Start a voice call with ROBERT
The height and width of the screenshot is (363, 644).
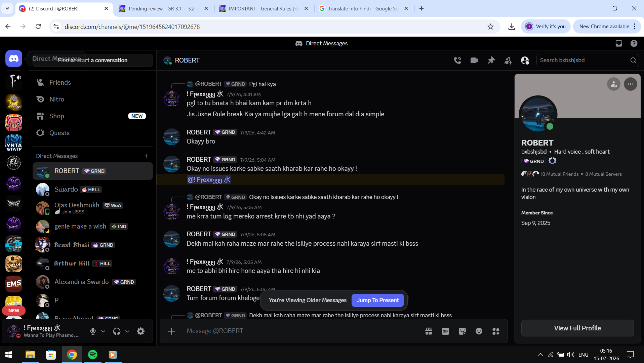[x=457, y=60]
